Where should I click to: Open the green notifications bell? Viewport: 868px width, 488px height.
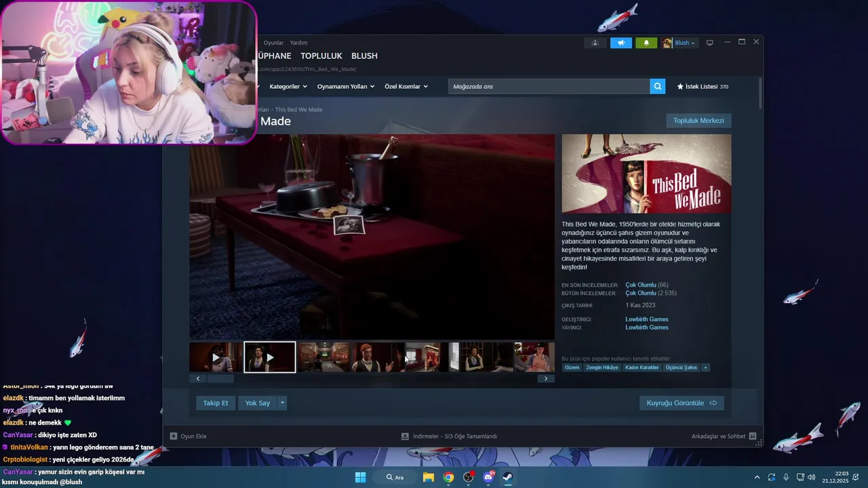pyautogui.click(x=646, y=43)
